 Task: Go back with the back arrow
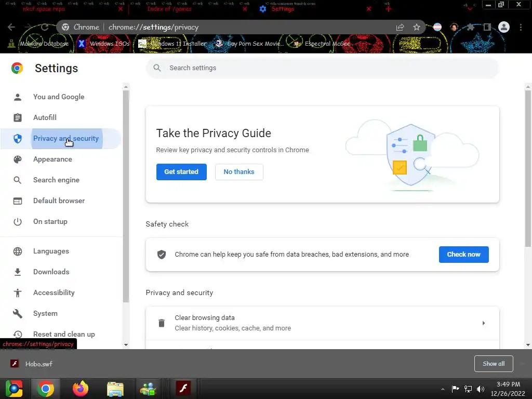pyautogui.click(x=11, y=27)
